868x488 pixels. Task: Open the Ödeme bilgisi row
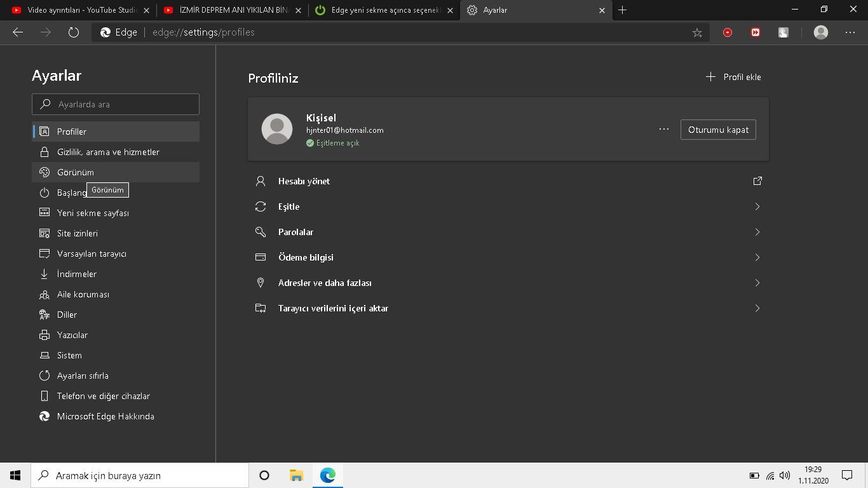(x=508, y=257)
